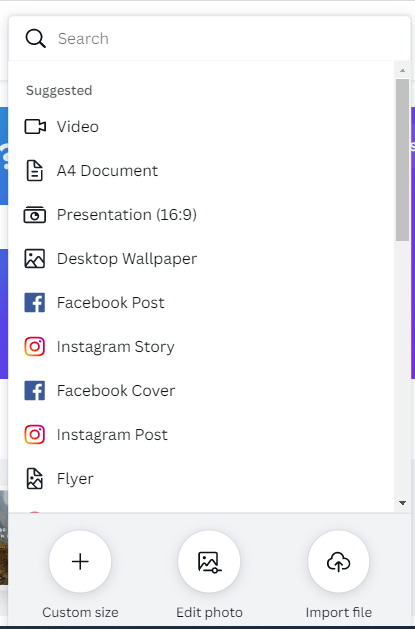This screenshot has width=415, height=629.
Task: Click the Presentation (16:9) icon
Action: [35, 215]
